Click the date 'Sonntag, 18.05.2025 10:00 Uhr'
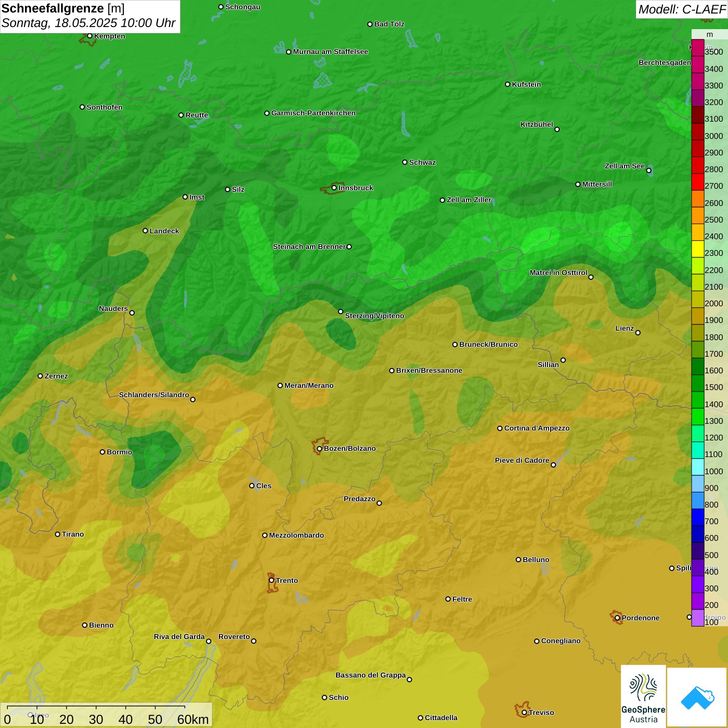This screenshot has height=728, width=728. 88,23
